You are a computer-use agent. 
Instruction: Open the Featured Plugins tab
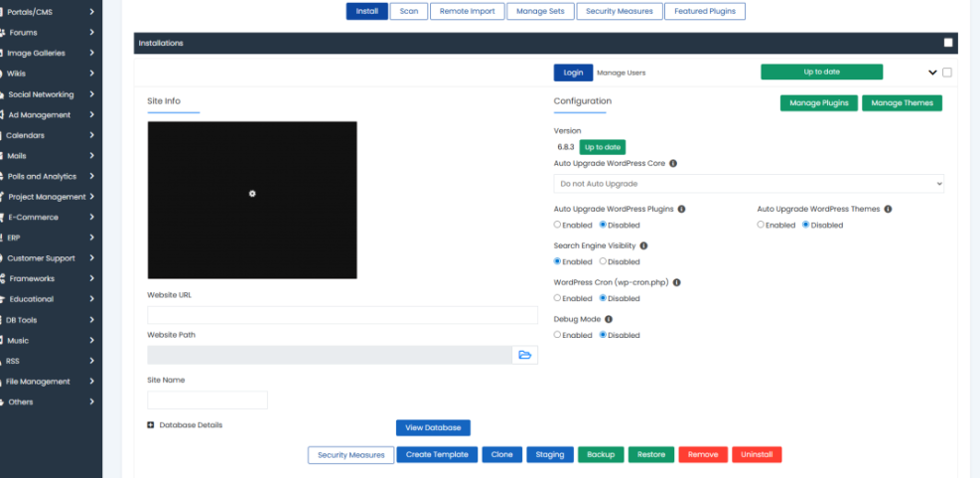[705, 11]
